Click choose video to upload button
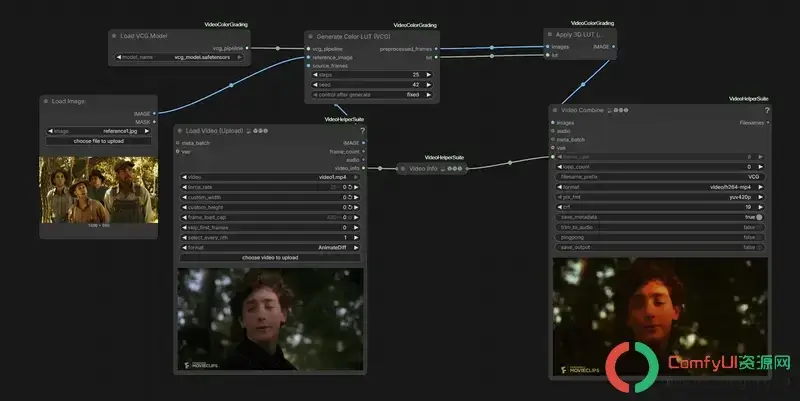Screen dimensions: 800x401 click(x=270, y=258)
